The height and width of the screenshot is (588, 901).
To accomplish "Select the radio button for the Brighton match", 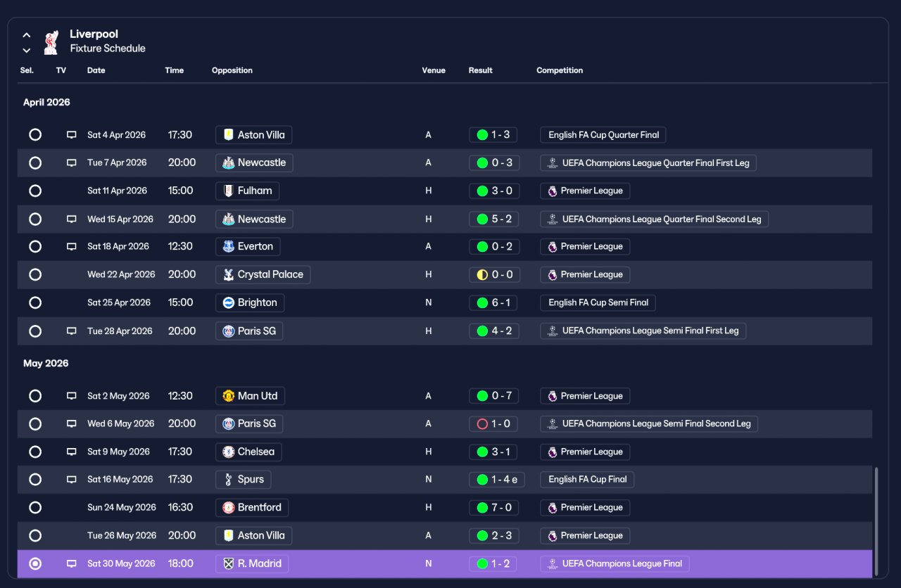I will [x=35, y=302].
